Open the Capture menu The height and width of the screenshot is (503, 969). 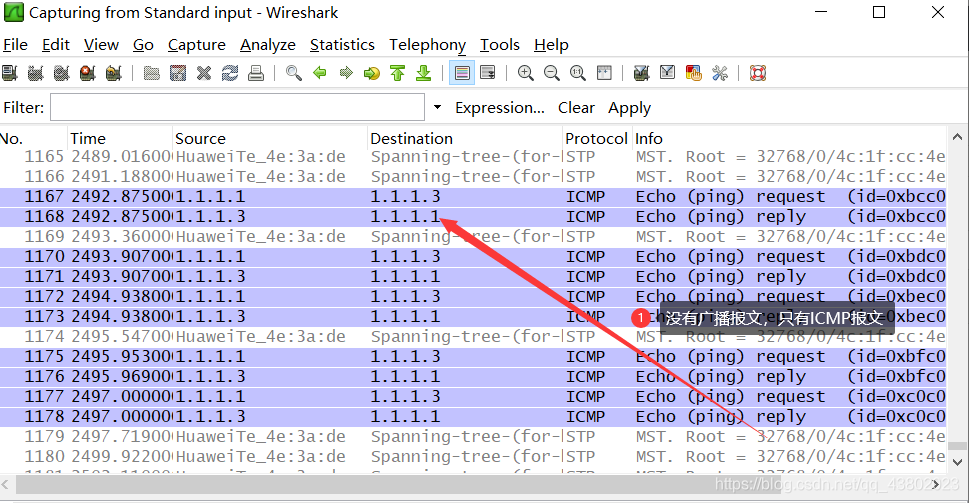click(x=197, y=45)
